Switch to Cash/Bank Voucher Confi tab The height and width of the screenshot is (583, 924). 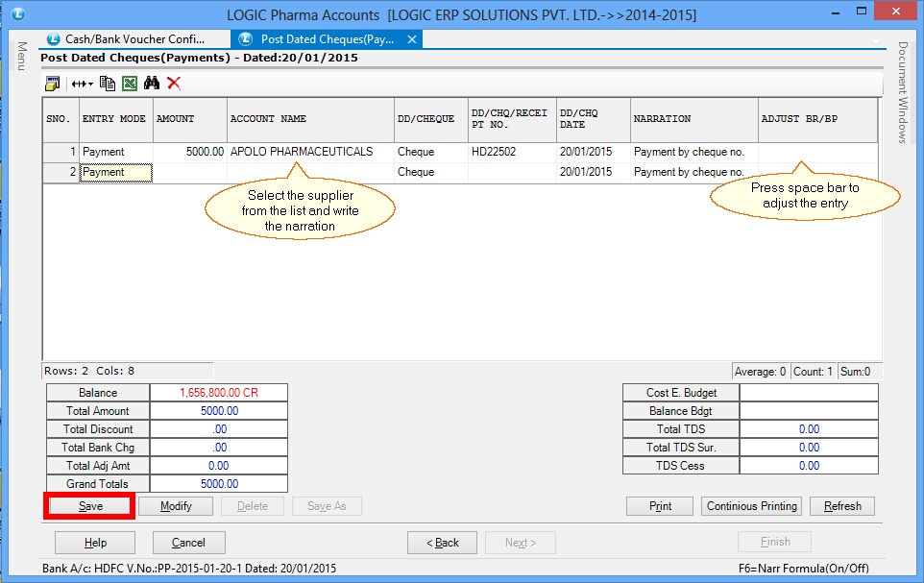point(134,39)
